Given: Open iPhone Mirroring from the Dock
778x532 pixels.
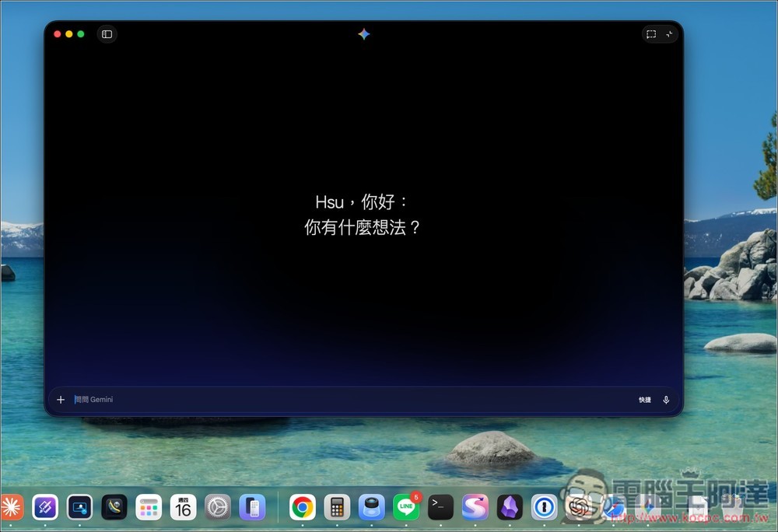Looking at the screenshot, I should click(254, 506).
